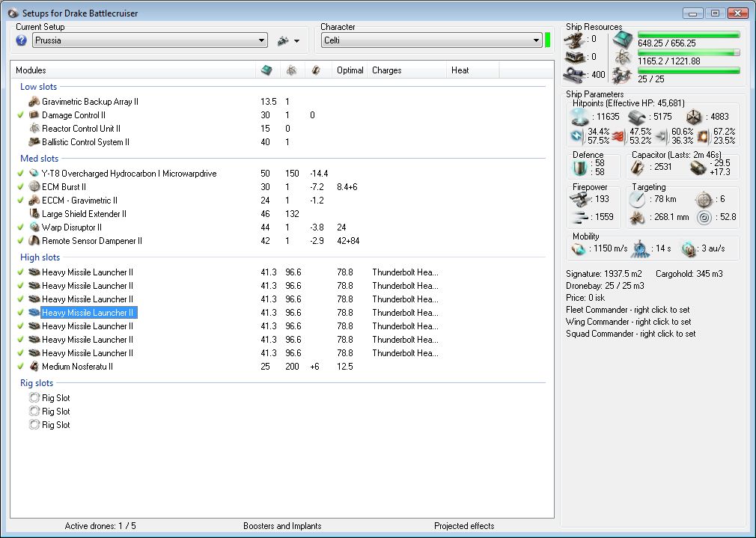Toggle the first Heavy Missile Launcher II checkmark

click(x=20, y=272)
